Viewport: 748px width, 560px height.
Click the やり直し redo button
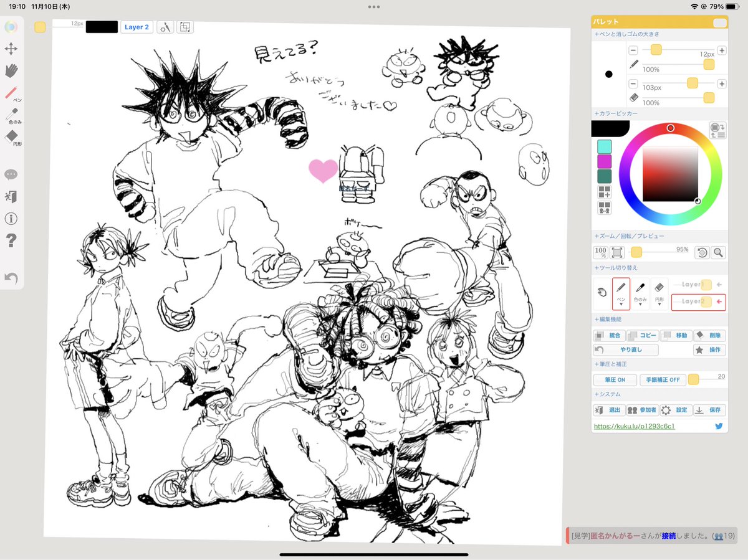tap(626, 349)
